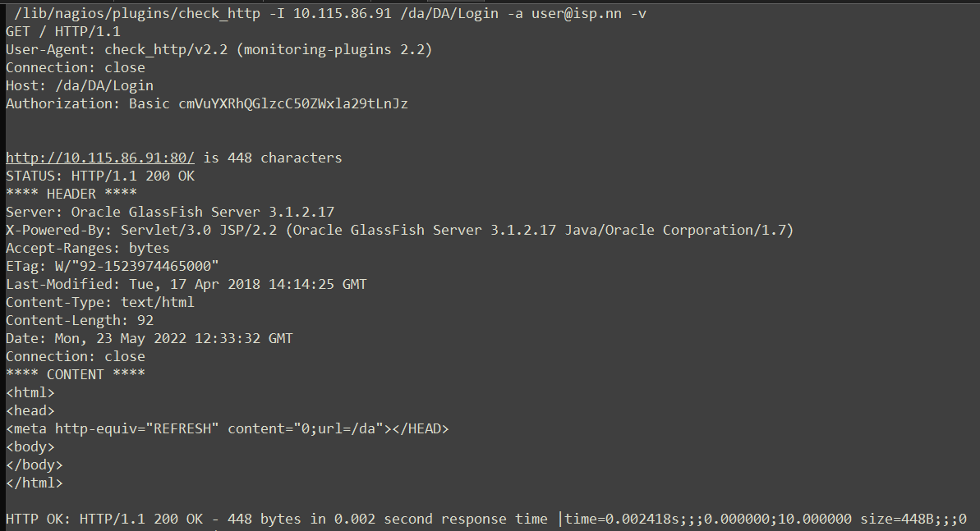Screen dimensions: 980x531
Task: Click the Content-Length: 92 line
Action: click(x=80, y=321)
